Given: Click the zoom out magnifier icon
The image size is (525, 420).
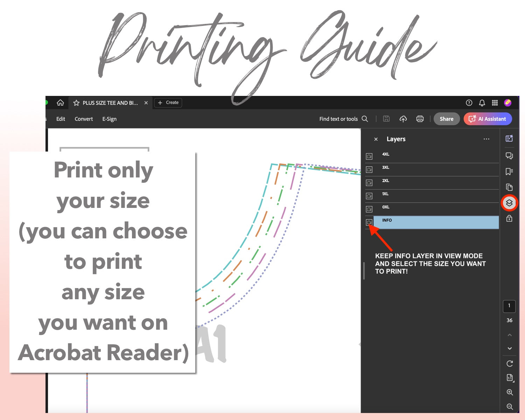Looking at the screenshot, I should [x=510, y=406].
